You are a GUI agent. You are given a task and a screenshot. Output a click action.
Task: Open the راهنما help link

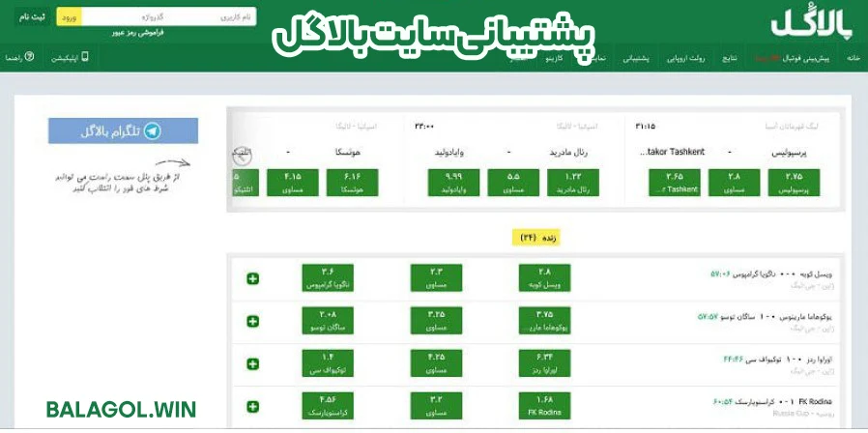tap(20, 58)
